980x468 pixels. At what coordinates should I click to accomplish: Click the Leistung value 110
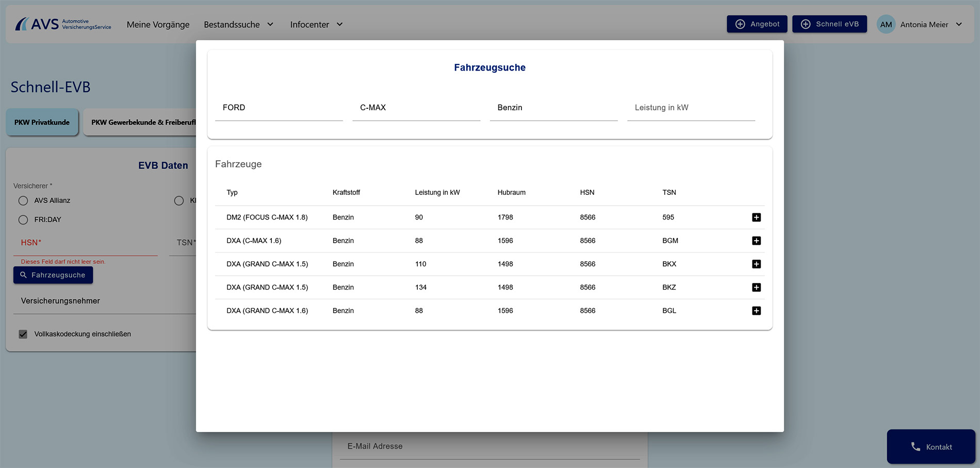(421, 264)
